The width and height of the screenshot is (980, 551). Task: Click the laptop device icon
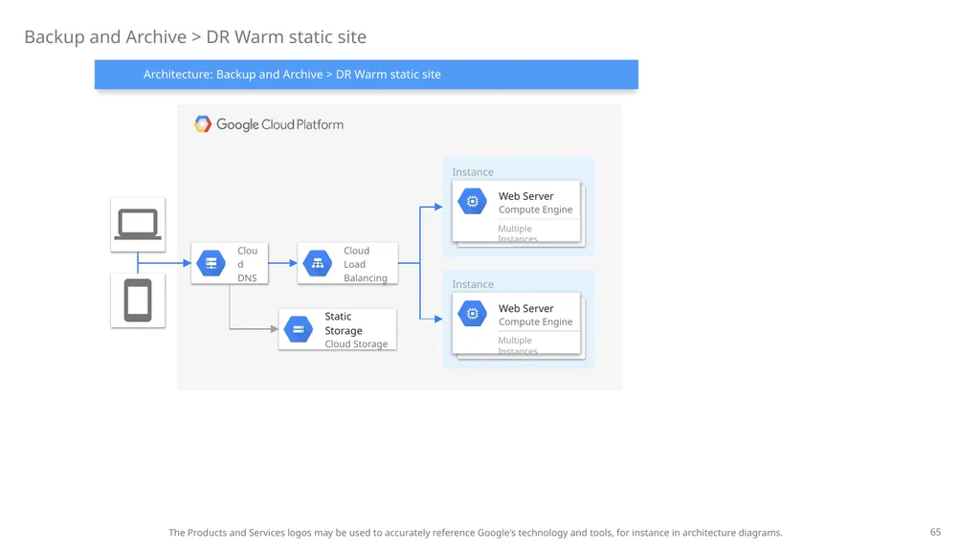(x=138, y=224)
